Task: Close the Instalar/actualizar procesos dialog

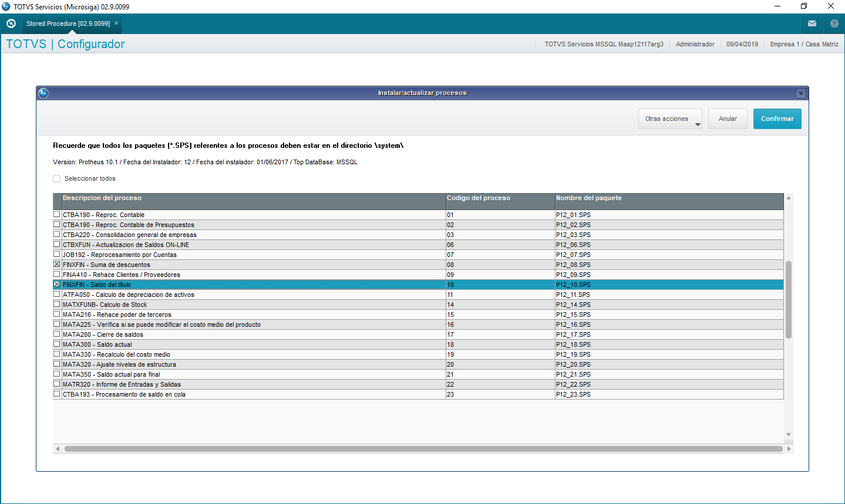Action: pos(800,93)
